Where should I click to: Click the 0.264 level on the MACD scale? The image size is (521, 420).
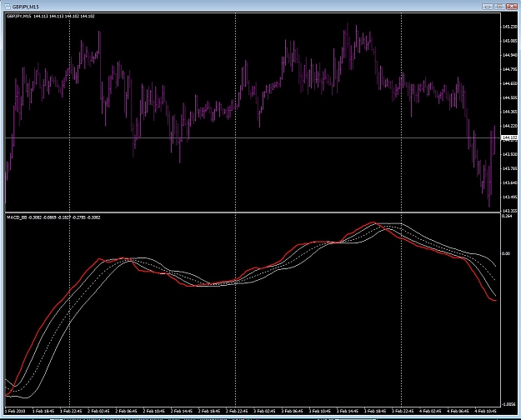[x=507, y=216]
